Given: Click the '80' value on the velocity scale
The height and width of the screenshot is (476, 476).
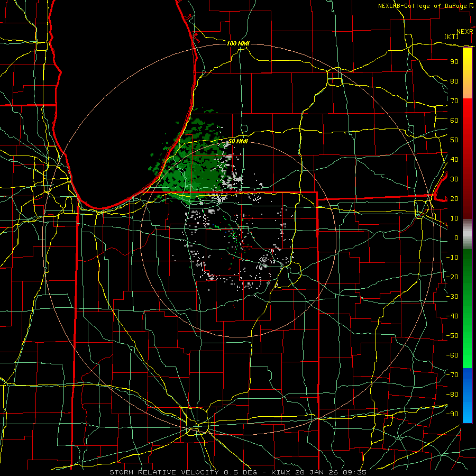Looking at the screenshot, I should pos(454,81).
